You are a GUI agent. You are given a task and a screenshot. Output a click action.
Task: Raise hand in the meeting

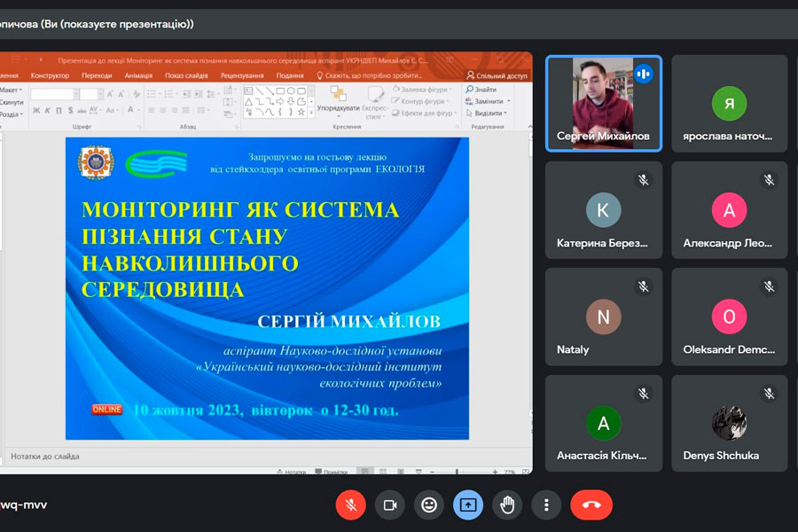click(x=507, y=505)
